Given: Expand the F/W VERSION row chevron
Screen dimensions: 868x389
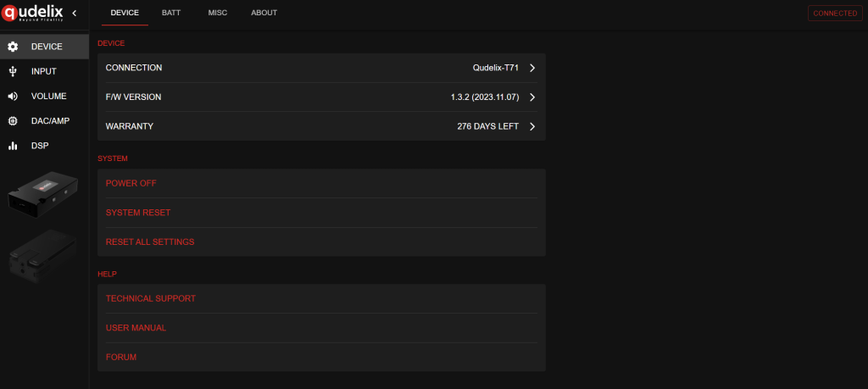Looking at the screenshot, I should (x=532, y=97).
